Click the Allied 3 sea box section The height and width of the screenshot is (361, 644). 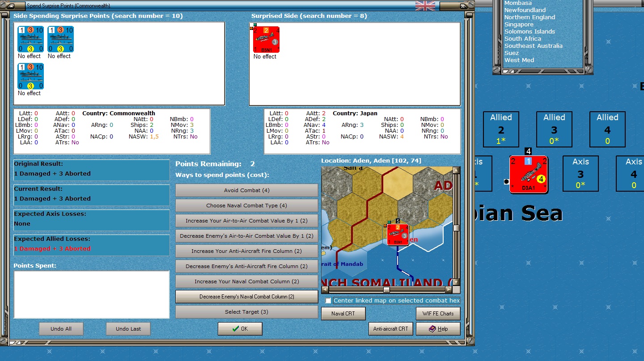point(554,129)
